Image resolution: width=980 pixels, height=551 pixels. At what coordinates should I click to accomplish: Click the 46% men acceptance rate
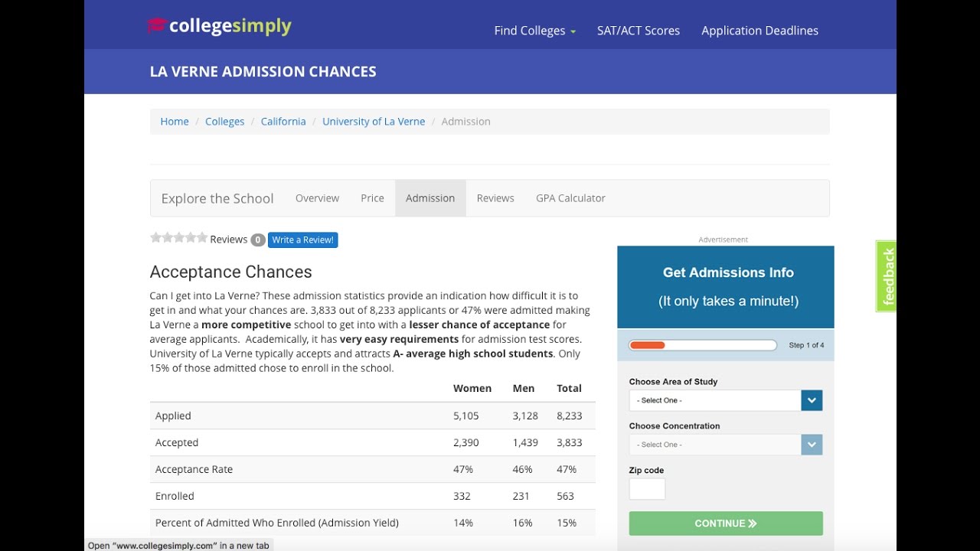click(x=523, y=470)
